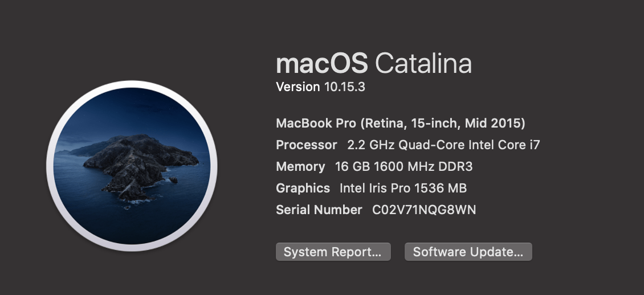
Task: Click the "16 GB 1600 MHz DDR3" value
Action: coord(404,167)
